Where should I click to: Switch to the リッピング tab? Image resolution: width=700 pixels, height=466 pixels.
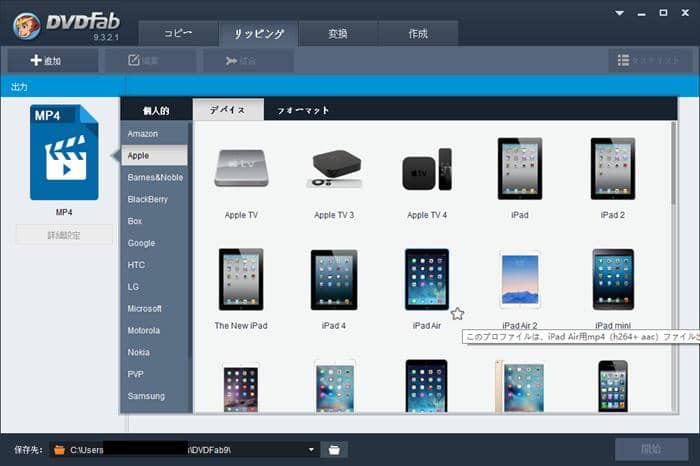(x=258, y=33)
